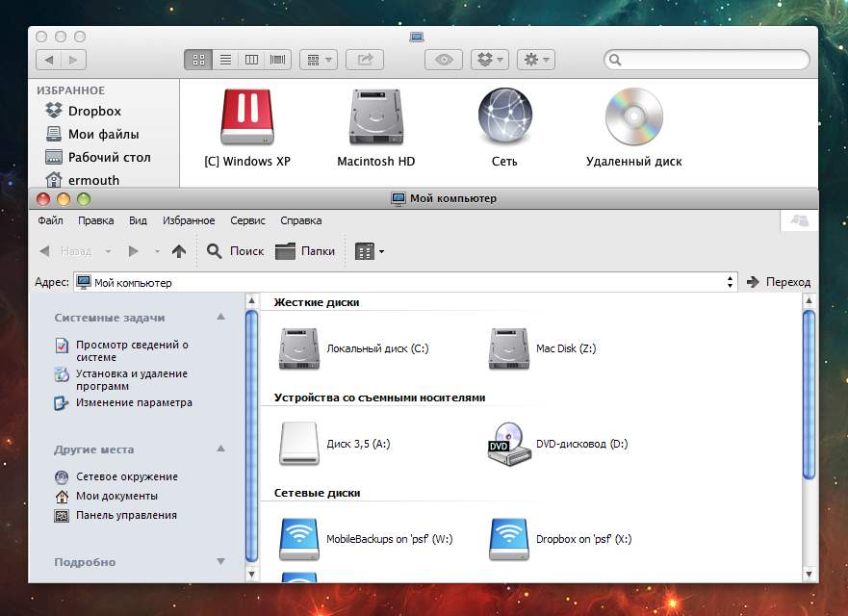Collapse the Системные задачи section
848x616 pixels.
[x=220, y=317]
